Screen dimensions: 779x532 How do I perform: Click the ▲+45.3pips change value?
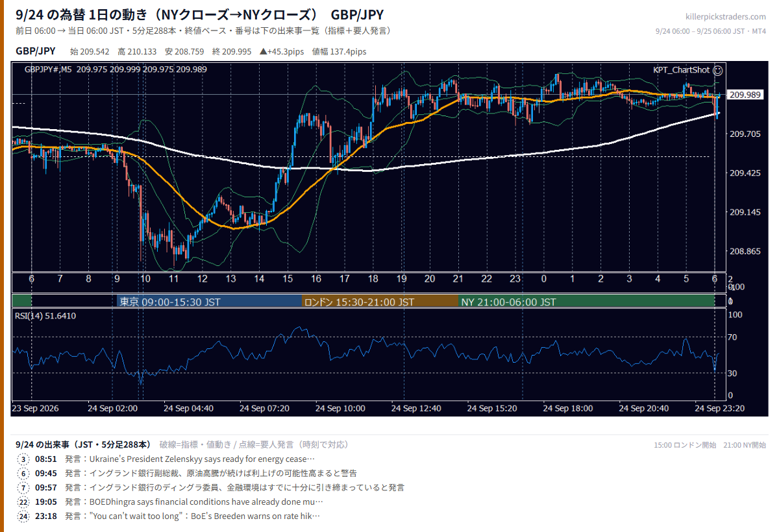click(283, 52)
